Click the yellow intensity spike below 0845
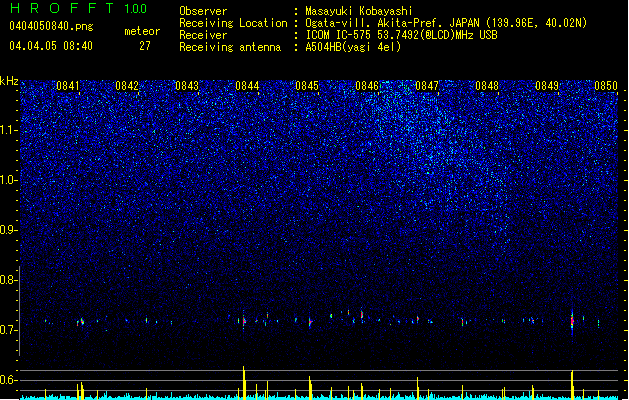The height and width of the screenshot is (400, 629). 310,387
